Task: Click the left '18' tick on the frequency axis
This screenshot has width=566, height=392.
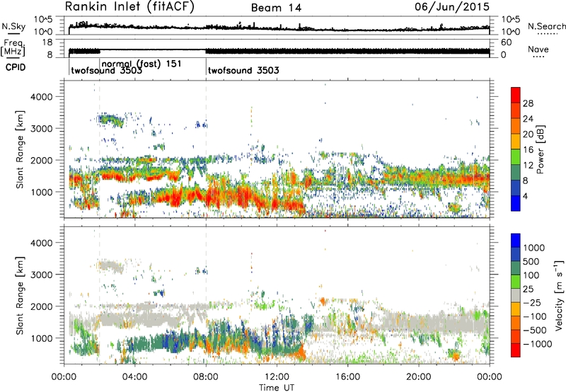Action: 47,42
